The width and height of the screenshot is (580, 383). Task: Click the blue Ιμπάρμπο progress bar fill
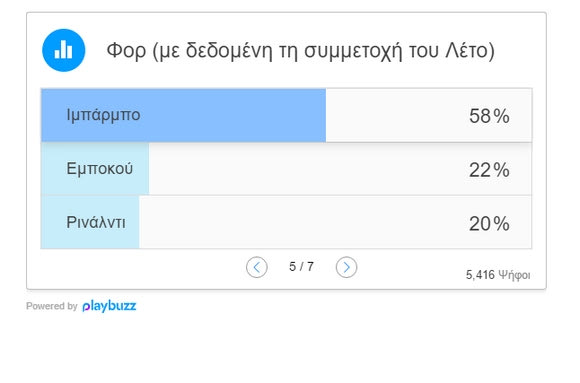click(x=183, y=115)
